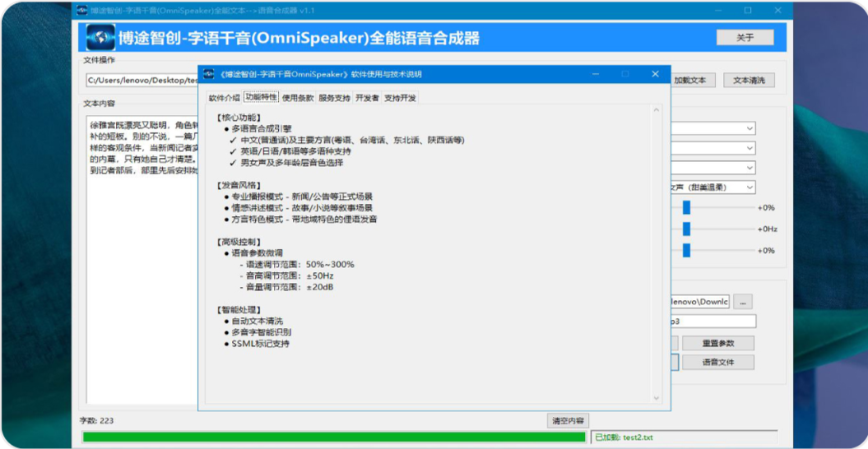Image resolution: width=868 pixels, height=449 pixels.
Task: Click the dialog scrollbar up arrow
Action: [657, 110]
